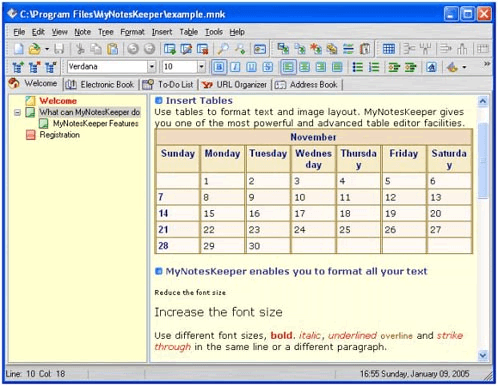Image resolution: width=498 pixels, height=386 pixels.
Task: Click the paint bucket fill color icon
Action: click(452, 67)
